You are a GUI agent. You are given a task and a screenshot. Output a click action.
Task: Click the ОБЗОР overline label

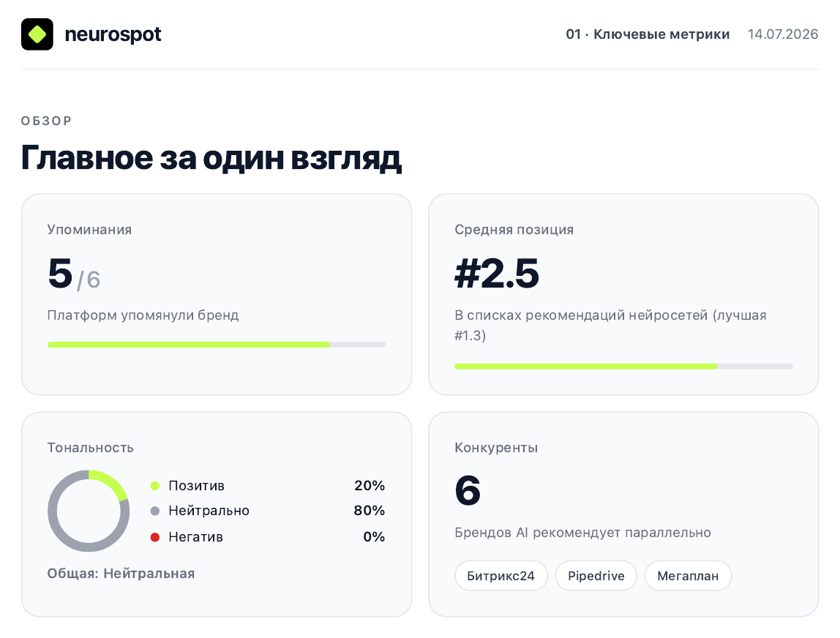pos(46,121)
